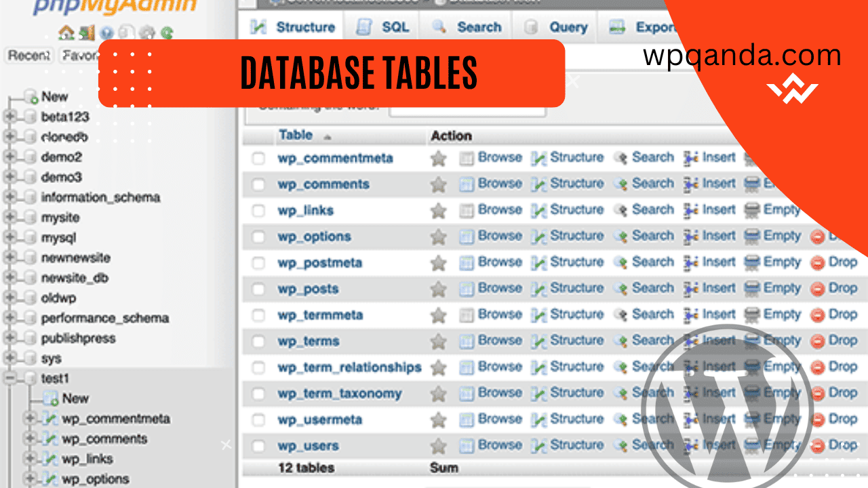This screenshot has width=868, height=488.
Task: Tick the wp_term_relationships row checkbox
Action: click(x=258, y=367)
